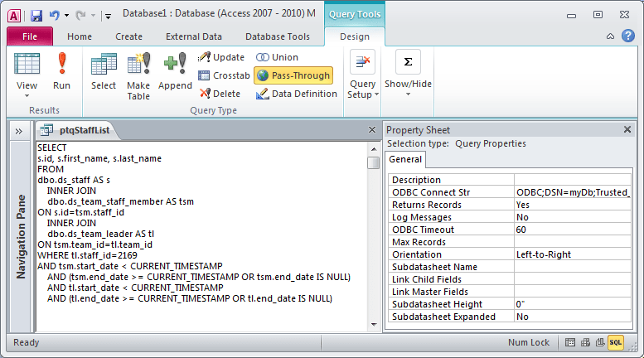
Task: Open the External Data tab
Action: point(193,36)
